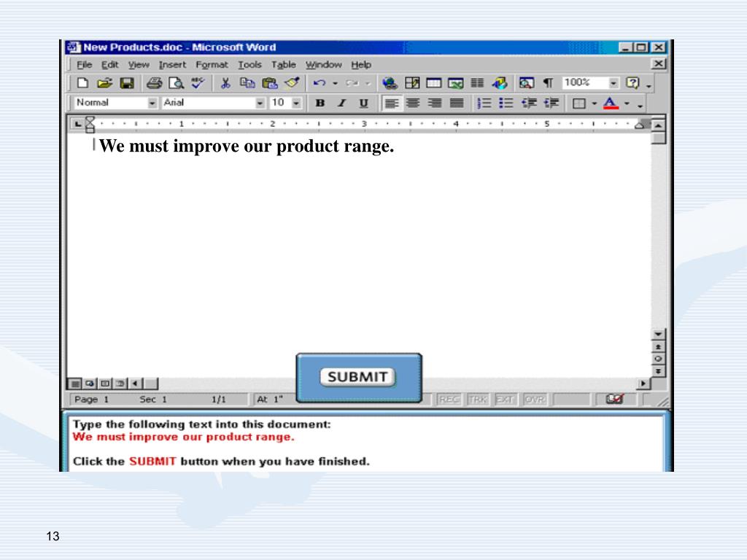Create a bulleted list icon

(506, 104)
